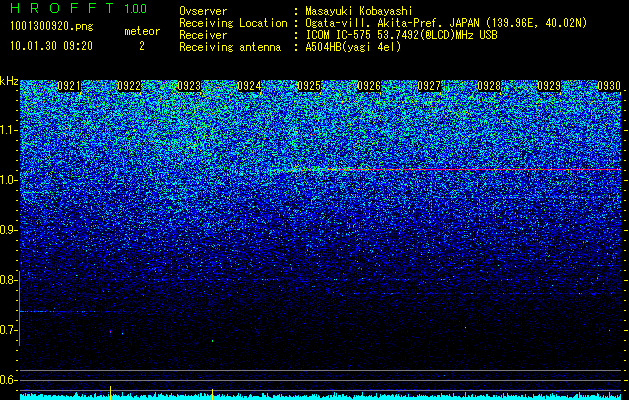Click the Receiving Location label
Image resolution: width=629 pixels, height=400 pixels.
click(x=233, y=23)
